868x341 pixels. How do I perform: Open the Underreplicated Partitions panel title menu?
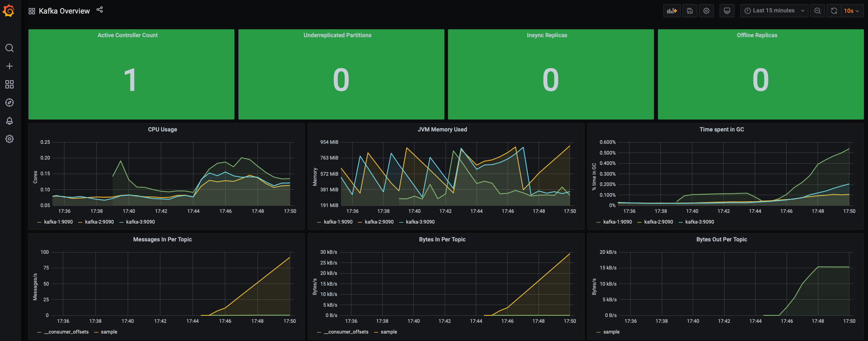coord(337,35)
